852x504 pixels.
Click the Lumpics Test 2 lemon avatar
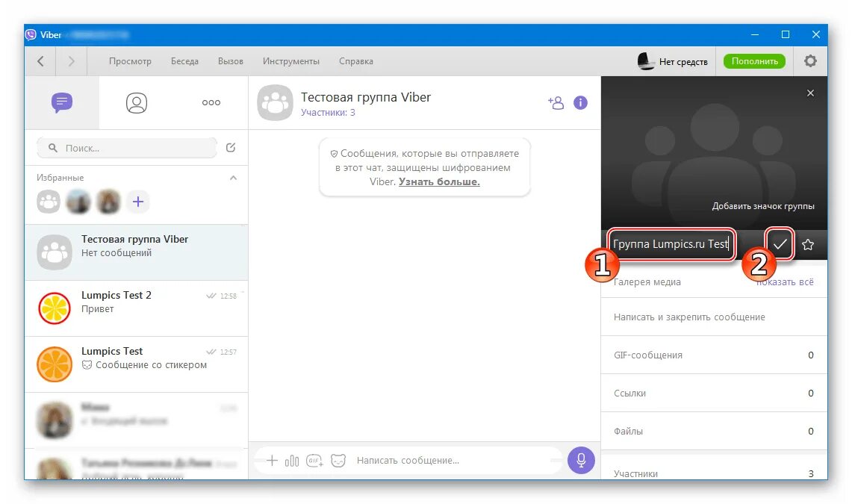click(x=55, y=308)
